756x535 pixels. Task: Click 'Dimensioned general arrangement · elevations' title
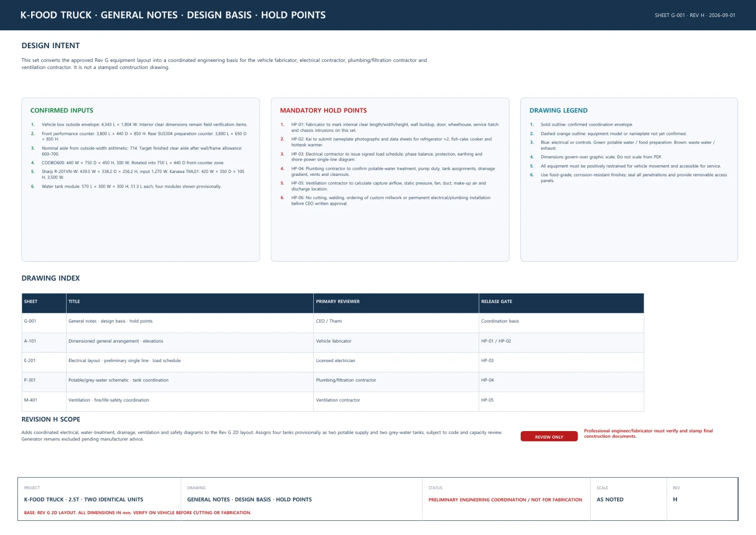(116, 341)
